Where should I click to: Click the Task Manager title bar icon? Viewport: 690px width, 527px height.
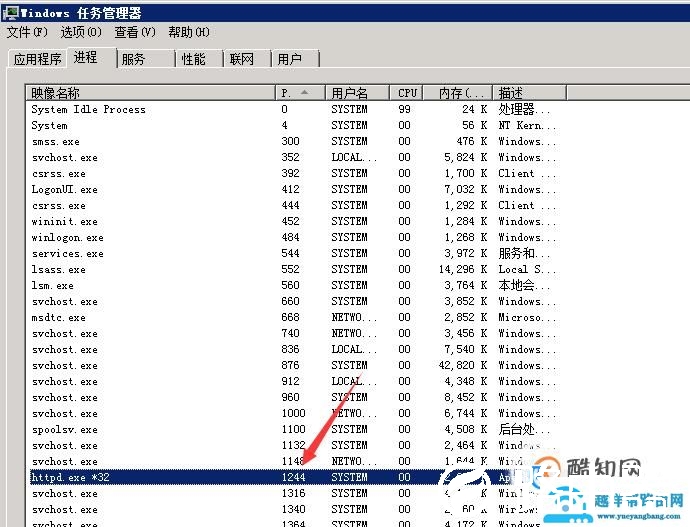10,12
